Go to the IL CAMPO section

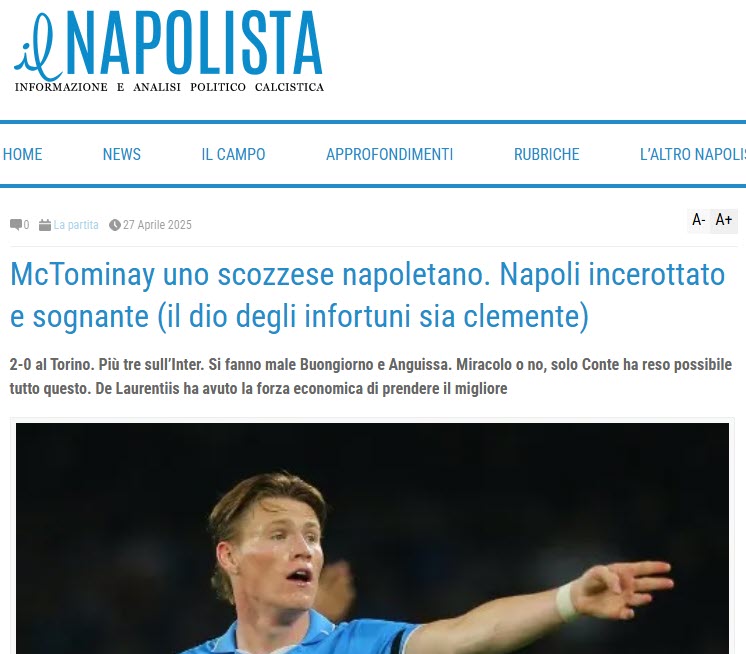[x=233, y=155]
